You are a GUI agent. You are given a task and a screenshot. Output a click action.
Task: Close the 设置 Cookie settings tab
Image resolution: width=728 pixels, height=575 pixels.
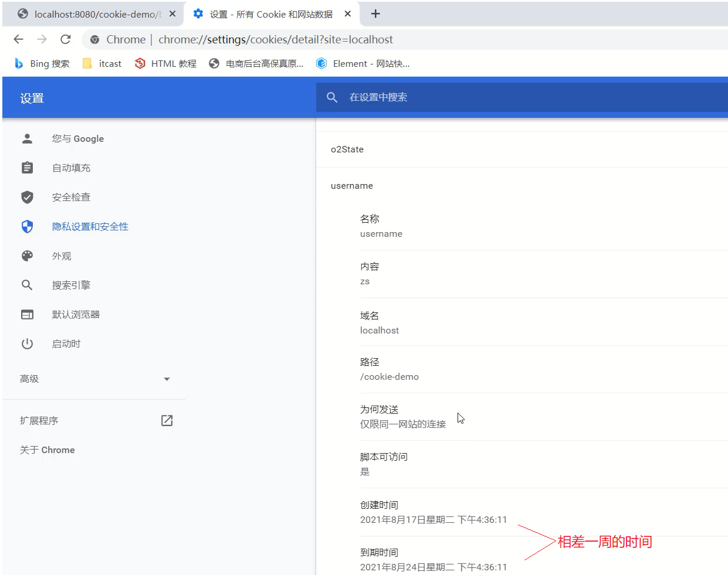pos(348,13)
